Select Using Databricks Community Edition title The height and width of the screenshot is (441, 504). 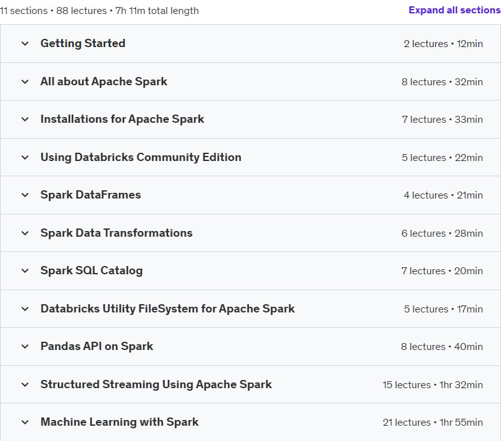click(x=141, y=158)
